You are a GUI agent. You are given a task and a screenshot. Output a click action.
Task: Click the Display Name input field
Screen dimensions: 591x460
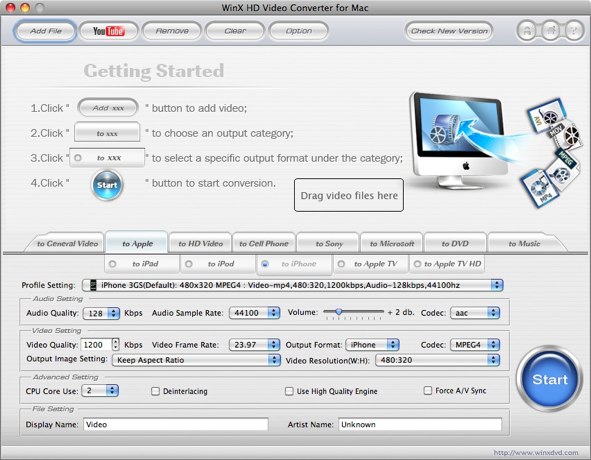(176, 425)
